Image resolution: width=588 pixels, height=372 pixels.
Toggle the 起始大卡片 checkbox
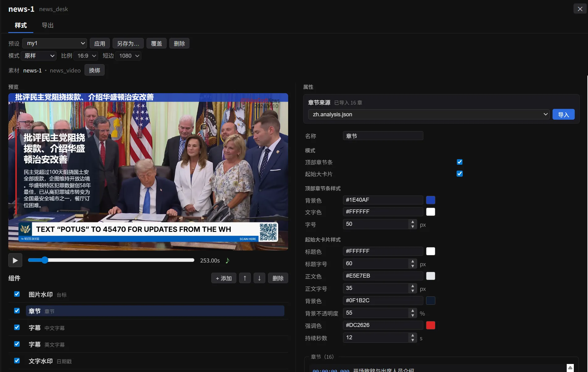460,174
